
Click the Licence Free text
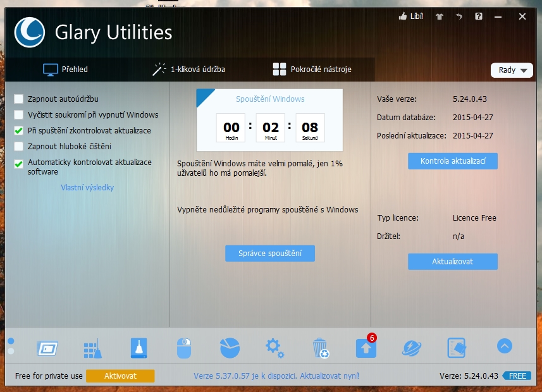coord(474,217)
